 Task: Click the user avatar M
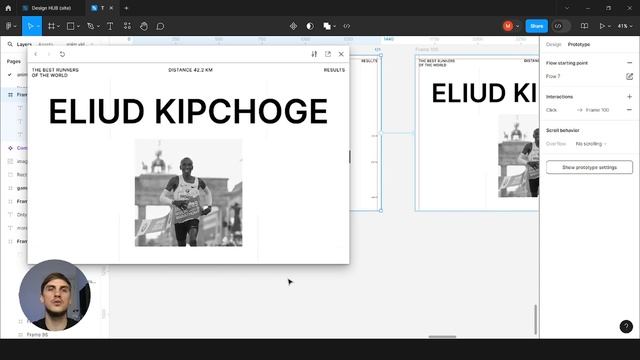click(508, 26)
